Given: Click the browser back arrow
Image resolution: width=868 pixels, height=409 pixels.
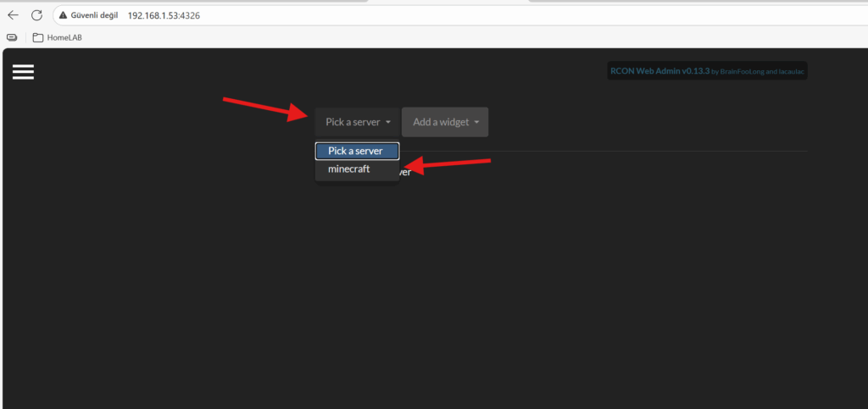Looking at the screenshot, I should 13,15.
